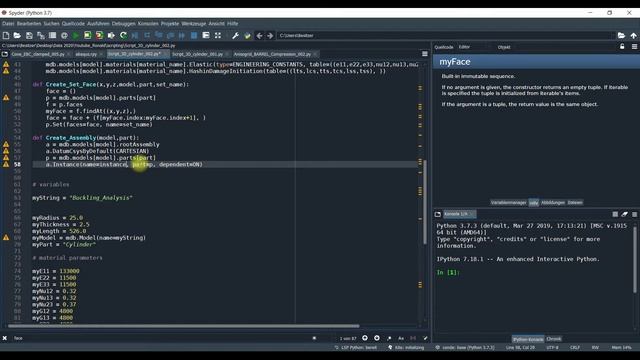
Task: Click the editor vertical scrollbar
Action: 424,202
